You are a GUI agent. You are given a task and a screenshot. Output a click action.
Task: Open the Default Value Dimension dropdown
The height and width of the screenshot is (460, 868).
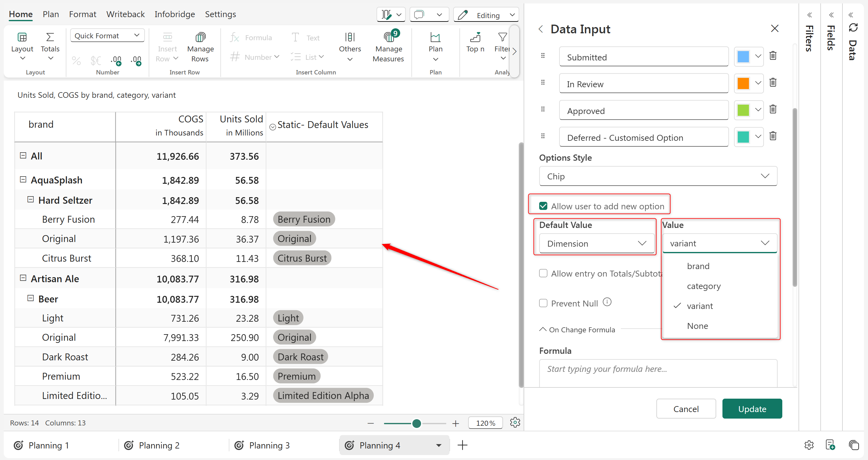[597, 244]
